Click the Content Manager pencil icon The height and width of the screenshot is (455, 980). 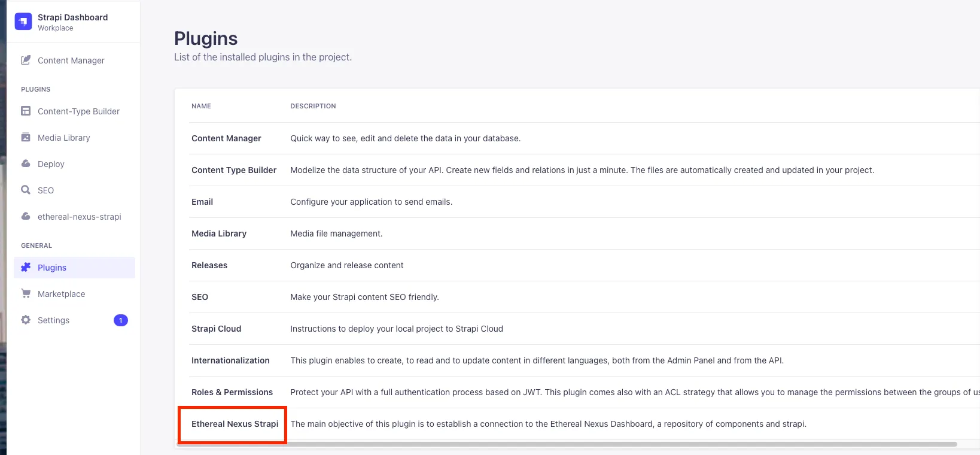click(x=26, y=60)
